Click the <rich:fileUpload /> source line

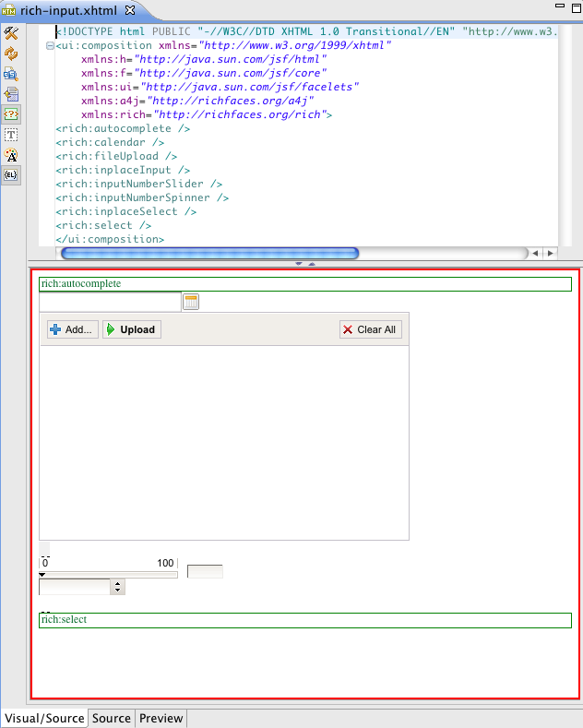click(116, 157)
